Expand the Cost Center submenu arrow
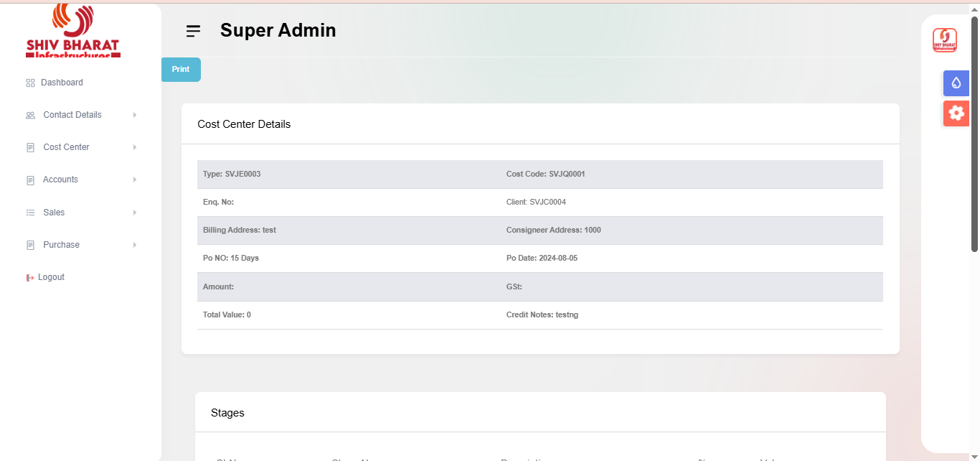Screen dimensions: 980x461 134,147
